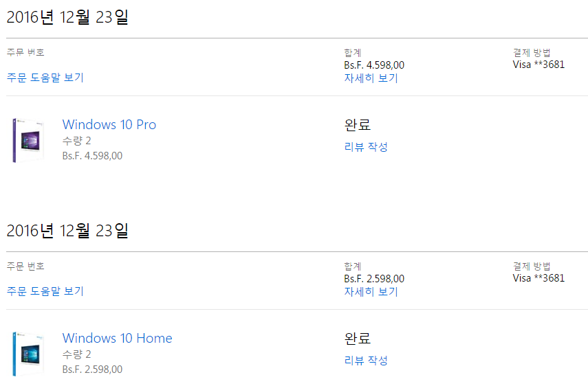Click the 완료 status of the Windows 10 Pro order

coord(358,125)
